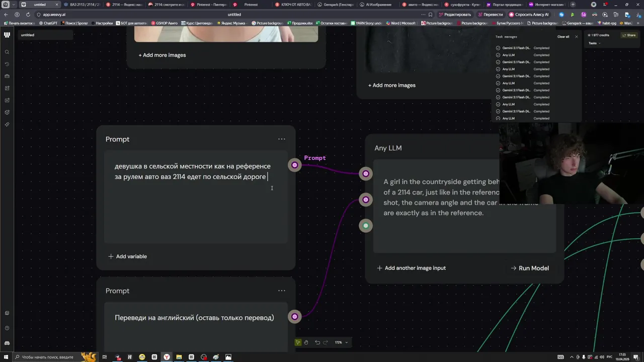Switch to the КЛЮЧ ОТ АВТО ВАЗ tab
Screen dimensions: 644x362
pyautogui.click(x=293, y=5)
